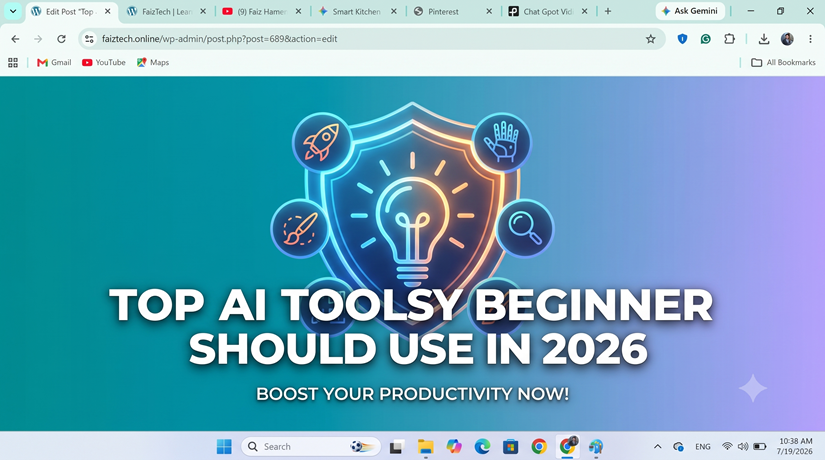Show hidden system tray icons

(657, 447)
